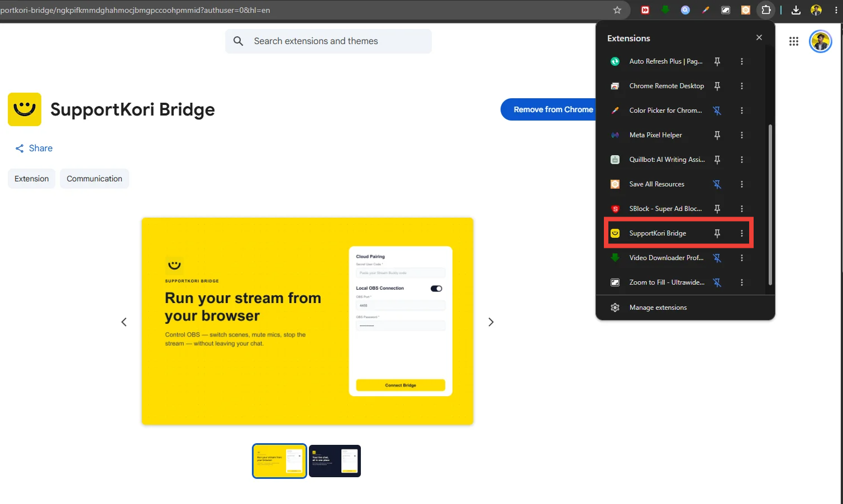The height and width of the screenshot is (504, 843).
Task: Pin Quillbot to toolbar
Action: [x=717, y=160]
